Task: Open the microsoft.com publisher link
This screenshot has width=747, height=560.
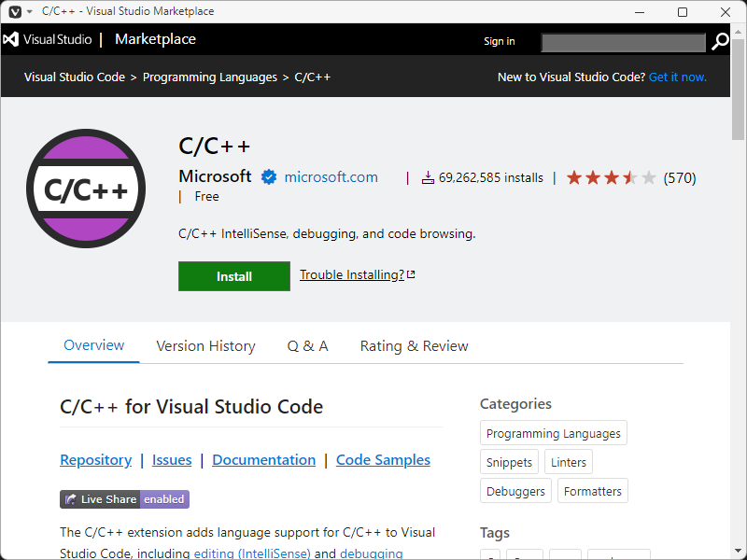Action: click(331, 177)
